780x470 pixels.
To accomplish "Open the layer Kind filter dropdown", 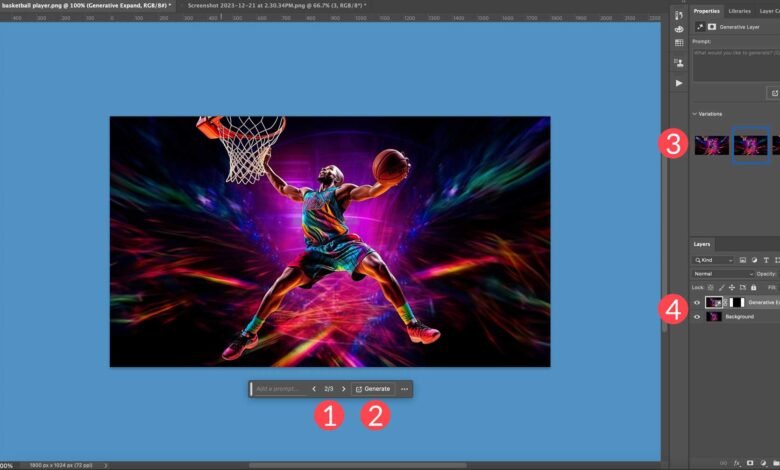I will pos(713,260).
